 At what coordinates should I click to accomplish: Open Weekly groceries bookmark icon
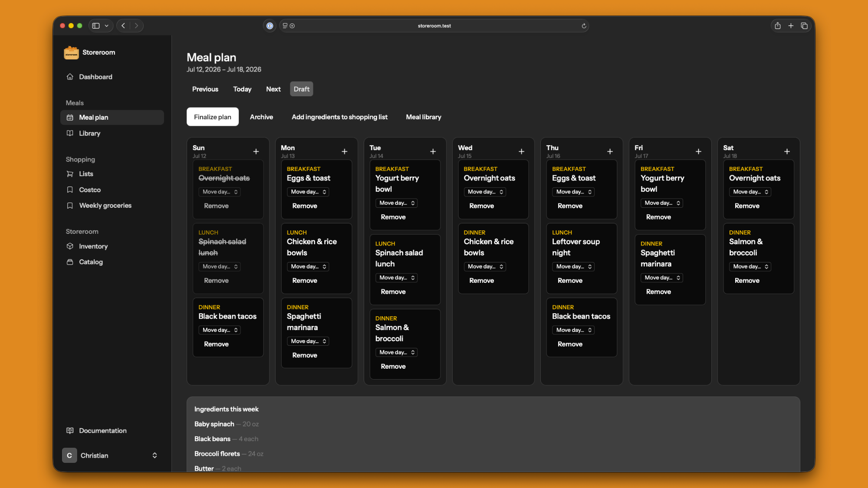(x=70, y=206)
